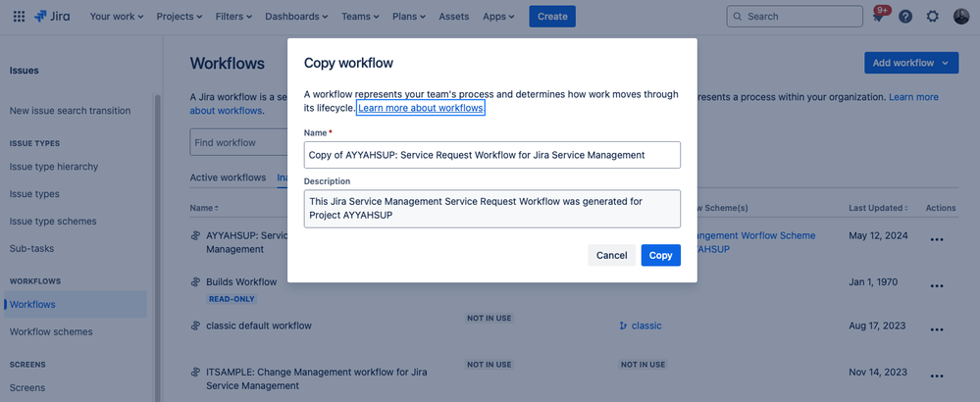Click the ITSAMPLE Change Management workflow name

(317, 377)
